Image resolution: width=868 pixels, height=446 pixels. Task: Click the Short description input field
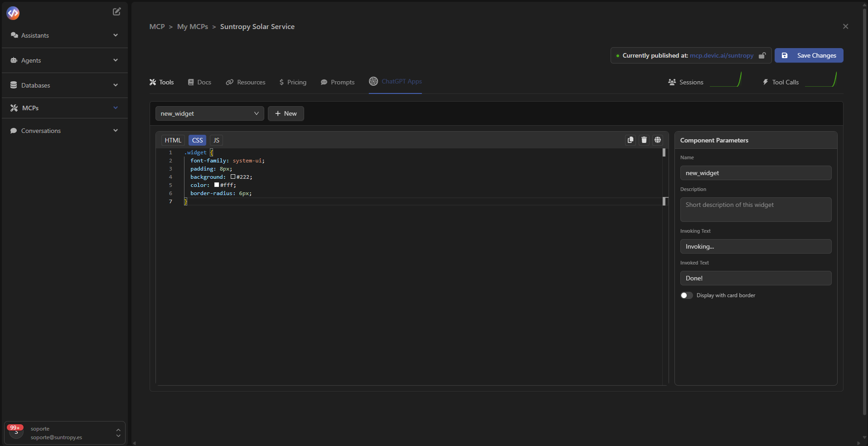755,209
